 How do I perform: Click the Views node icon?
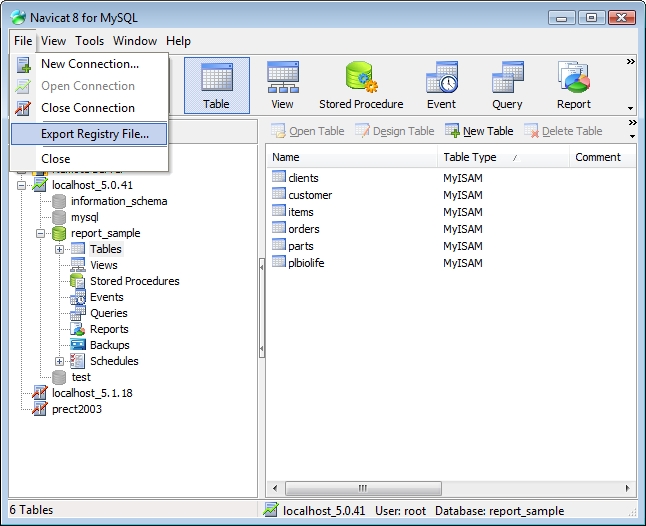click(78, 265)
